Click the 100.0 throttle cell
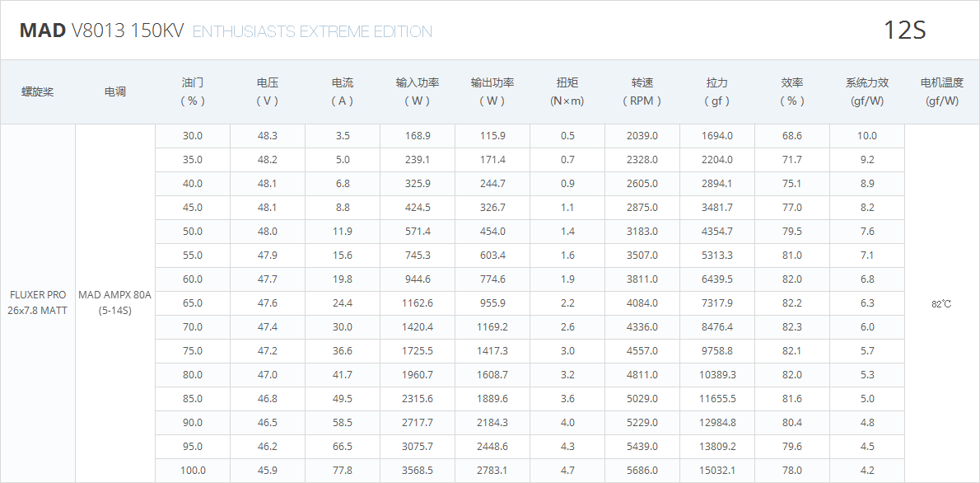 pyautogui.click(x=193, y=471)
